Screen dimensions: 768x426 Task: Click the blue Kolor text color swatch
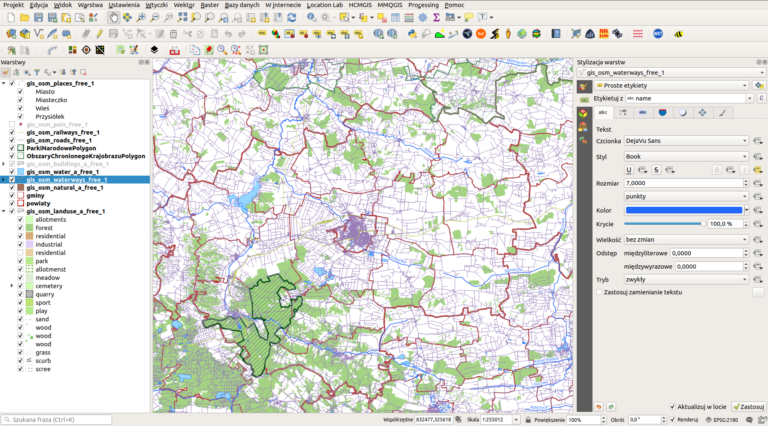click(x=684, y=210)
